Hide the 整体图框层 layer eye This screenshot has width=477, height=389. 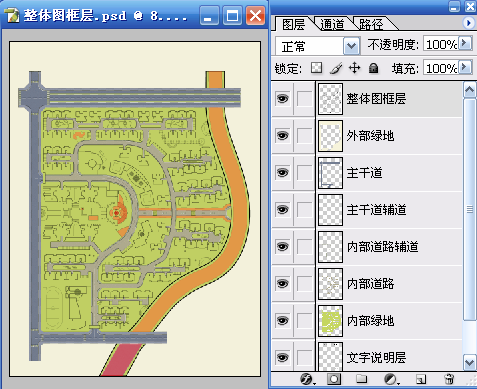tap(282, 99)
